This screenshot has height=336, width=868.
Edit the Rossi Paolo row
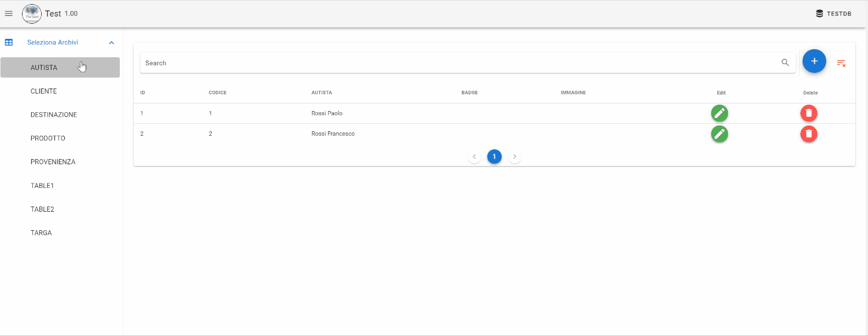tap(719, 113)
